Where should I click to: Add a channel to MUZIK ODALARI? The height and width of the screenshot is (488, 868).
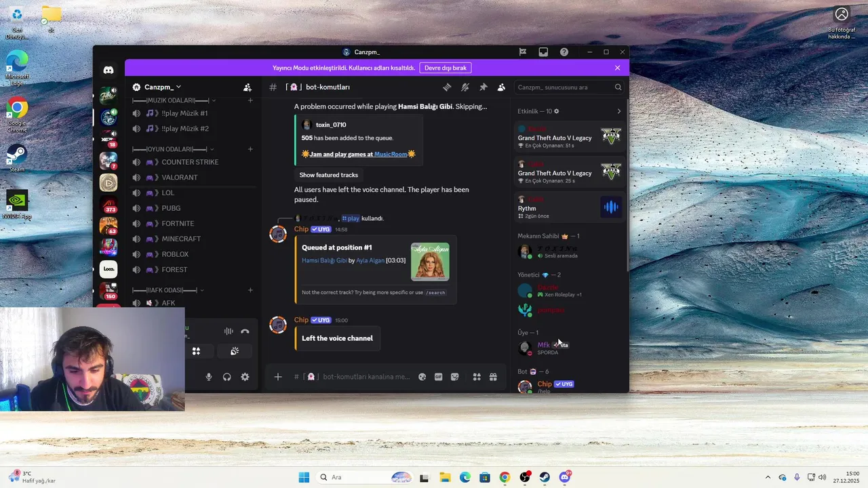tap(250, 100)
